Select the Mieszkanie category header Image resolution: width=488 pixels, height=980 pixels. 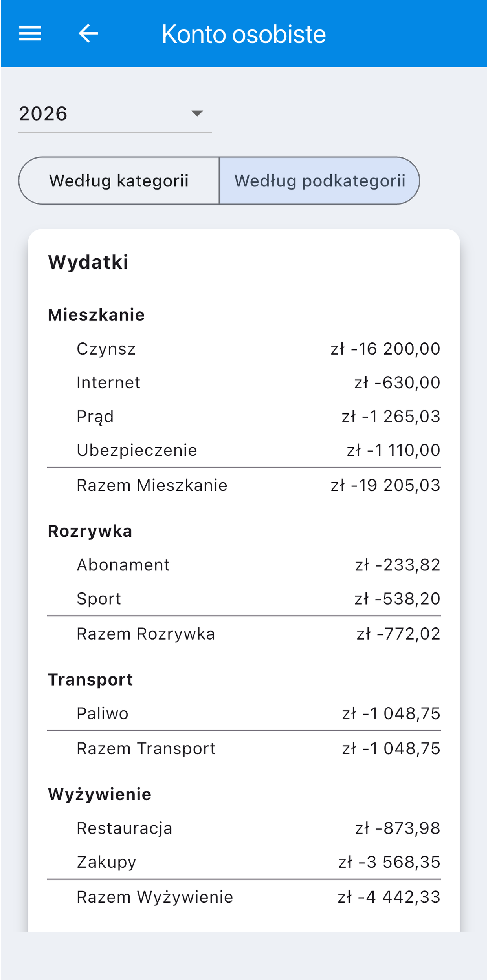pyautogui.click(x=96, y=315)
